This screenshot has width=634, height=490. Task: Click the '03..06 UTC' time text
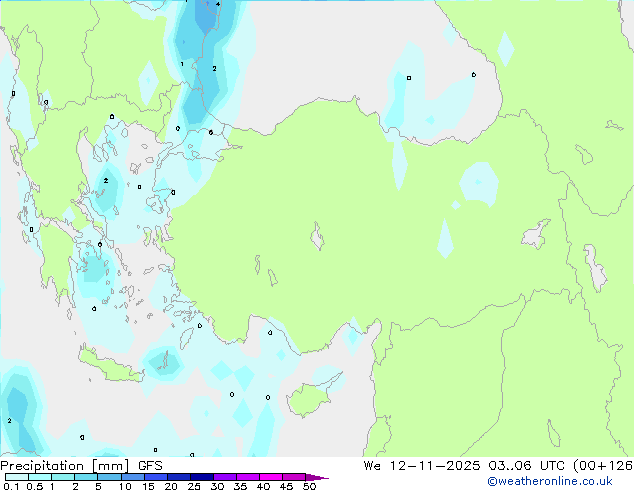coord(526,466)
